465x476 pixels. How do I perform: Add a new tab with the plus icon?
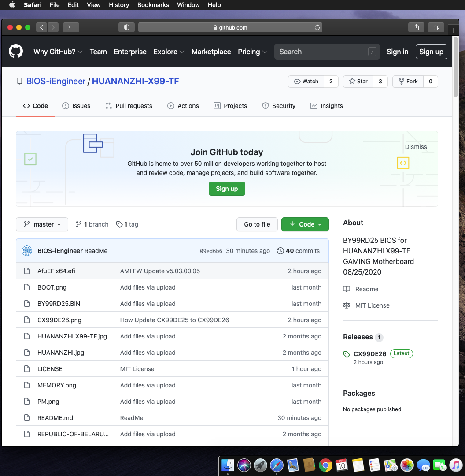453,30
